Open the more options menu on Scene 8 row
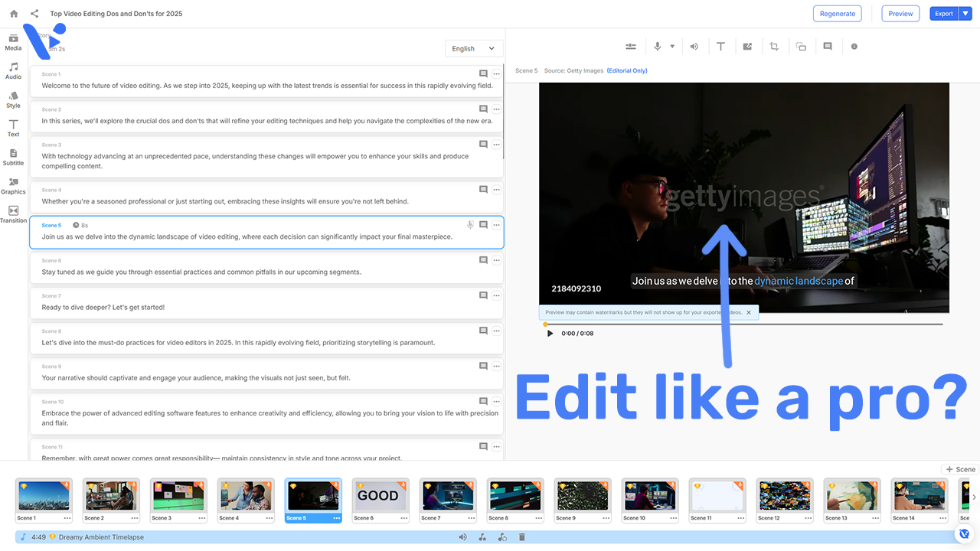Screen dimensions: 980x551 point(497,331)
